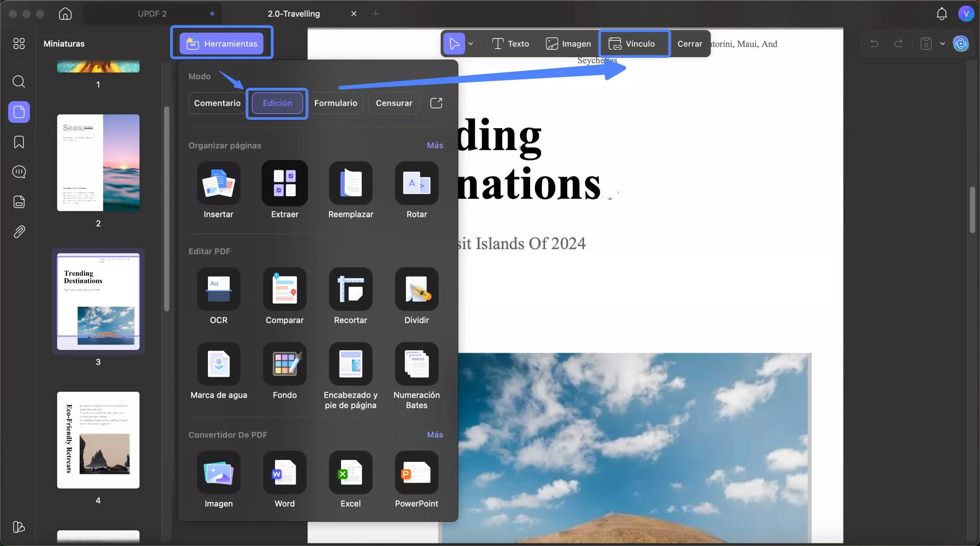
Task: Open Encabezado y pie de página tool
Action: 351,376
